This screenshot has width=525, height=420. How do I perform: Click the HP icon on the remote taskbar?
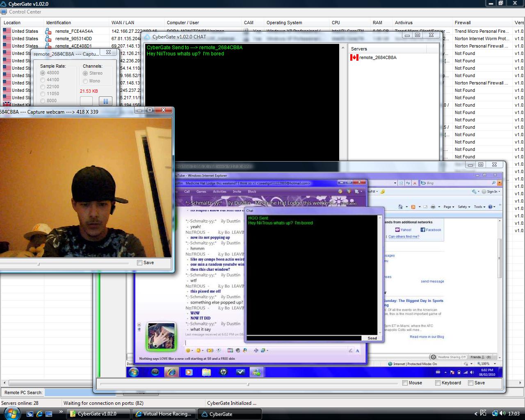pos(224,372)
